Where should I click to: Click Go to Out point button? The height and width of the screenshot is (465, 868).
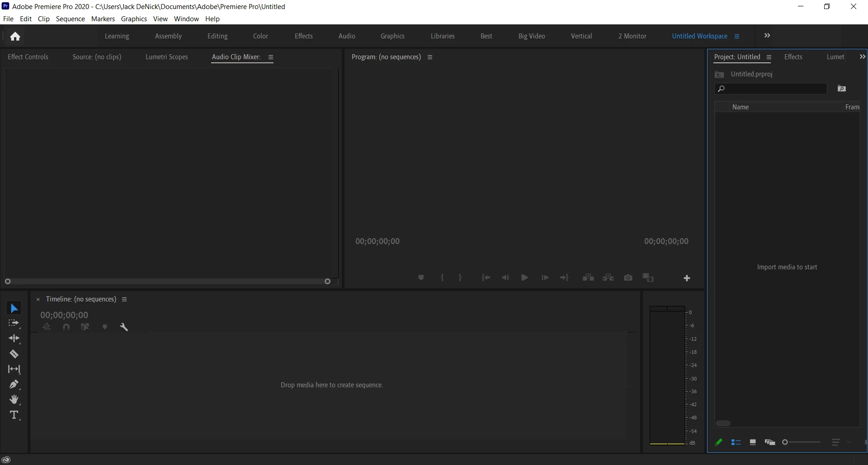564,278
